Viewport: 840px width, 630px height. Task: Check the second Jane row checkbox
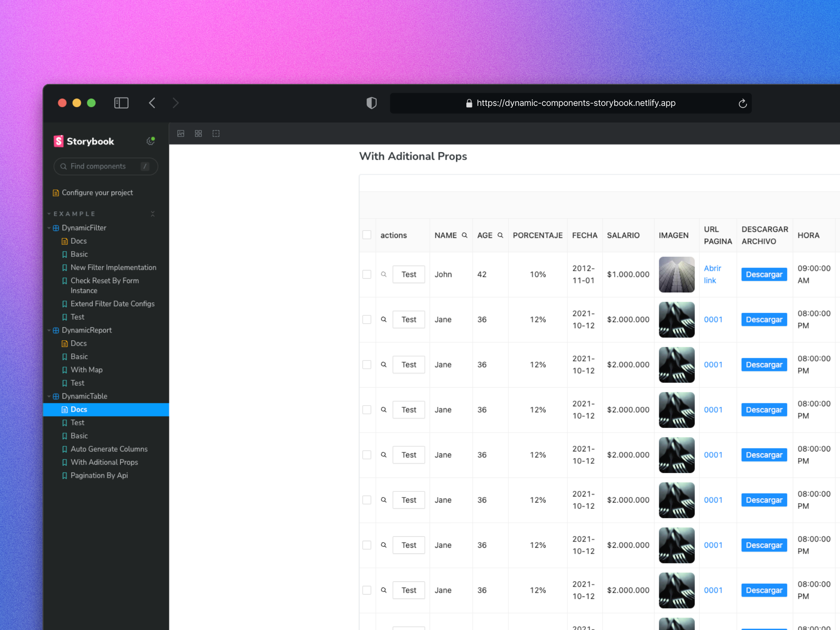tap(367, 364)
